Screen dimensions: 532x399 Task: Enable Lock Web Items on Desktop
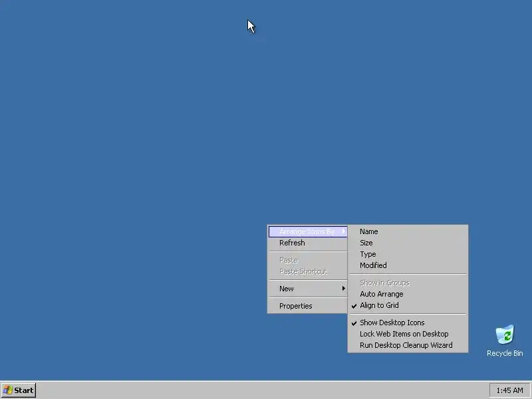click(x=408, y=334)
